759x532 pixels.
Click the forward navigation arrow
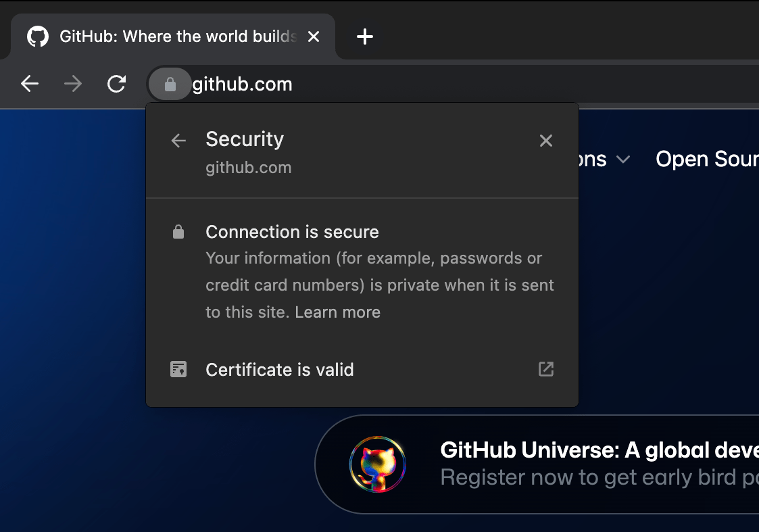(x=72, y=83)
